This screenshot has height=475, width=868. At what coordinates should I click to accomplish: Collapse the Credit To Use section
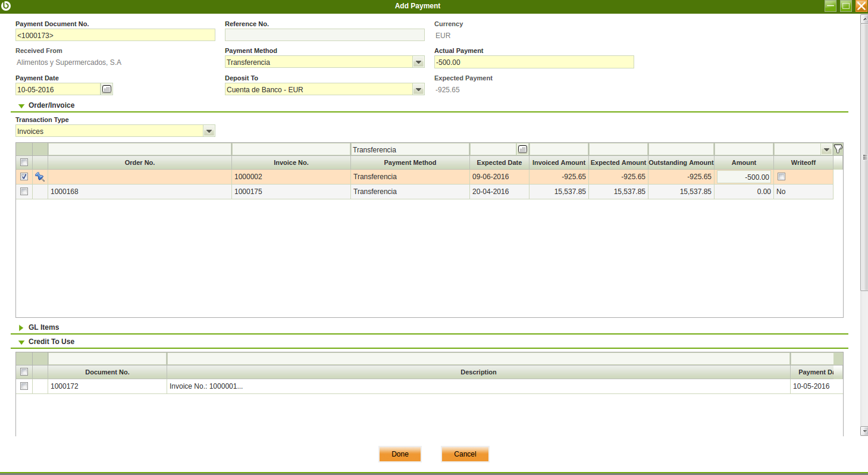[x=21, y=342]
